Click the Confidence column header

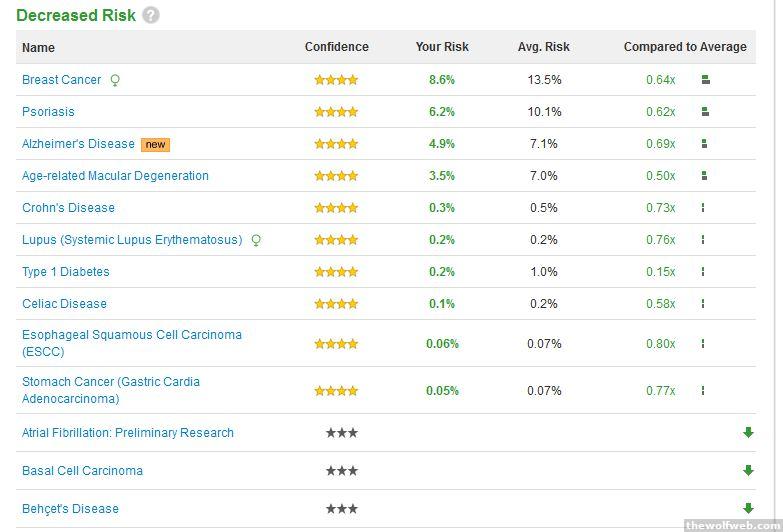pyautogui.click(x=336, y=47)
